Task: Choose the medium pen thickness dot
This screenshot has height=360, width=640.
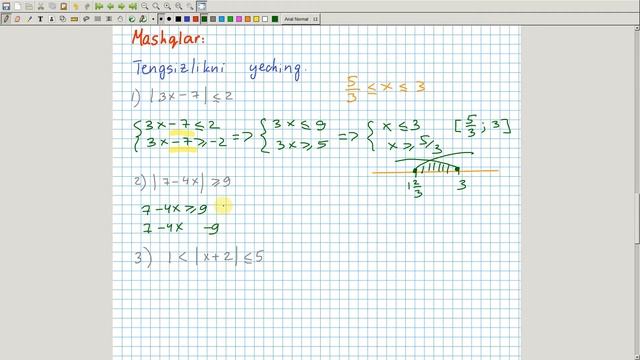Action: [161, 19]
